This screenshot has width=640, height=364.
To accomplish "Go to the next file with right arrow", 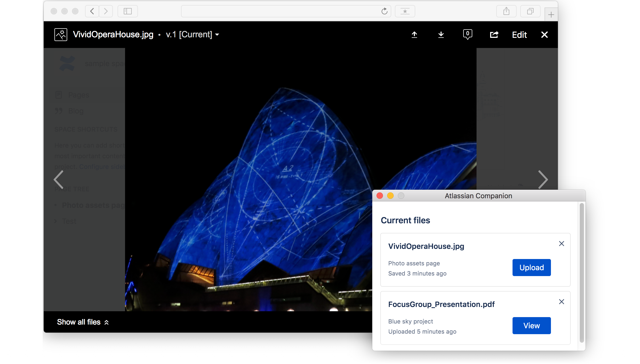I will [x=543, y=180].
